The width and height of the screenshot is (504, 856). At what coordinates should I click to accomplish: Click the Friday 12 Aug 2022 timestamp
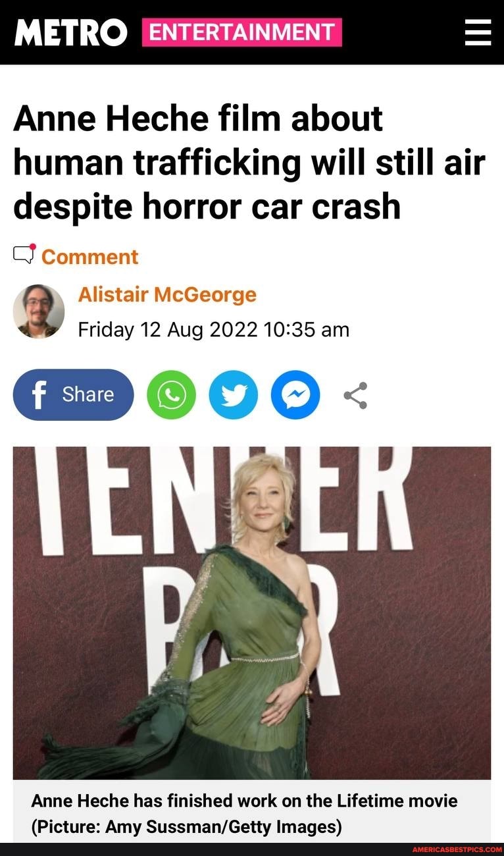214,329
